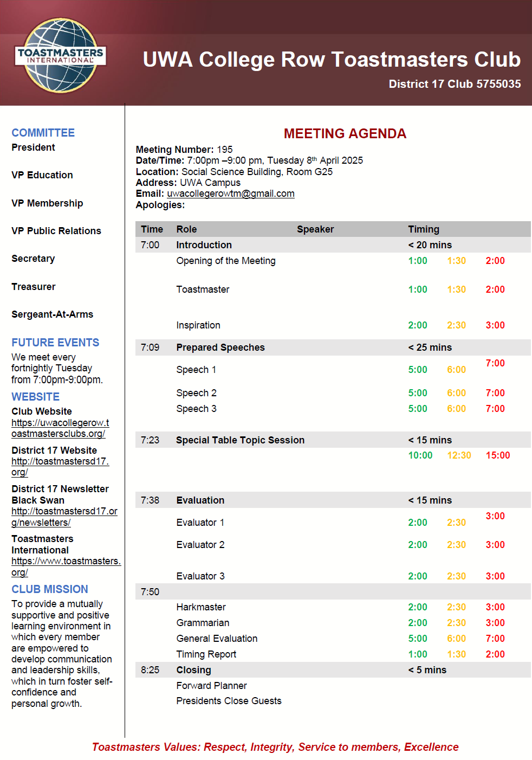The width and height of the screenshot is (532, 760).
Task: Click the Toastmasters International globe logo
Action: [60, 56]
